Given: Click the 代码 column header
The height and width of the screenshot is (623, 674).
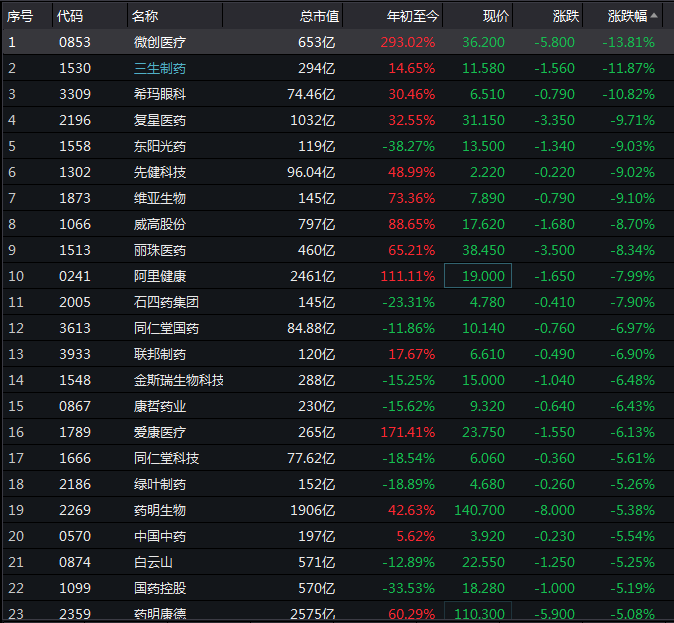Looking at the screenshot, I should click(70, 16).
